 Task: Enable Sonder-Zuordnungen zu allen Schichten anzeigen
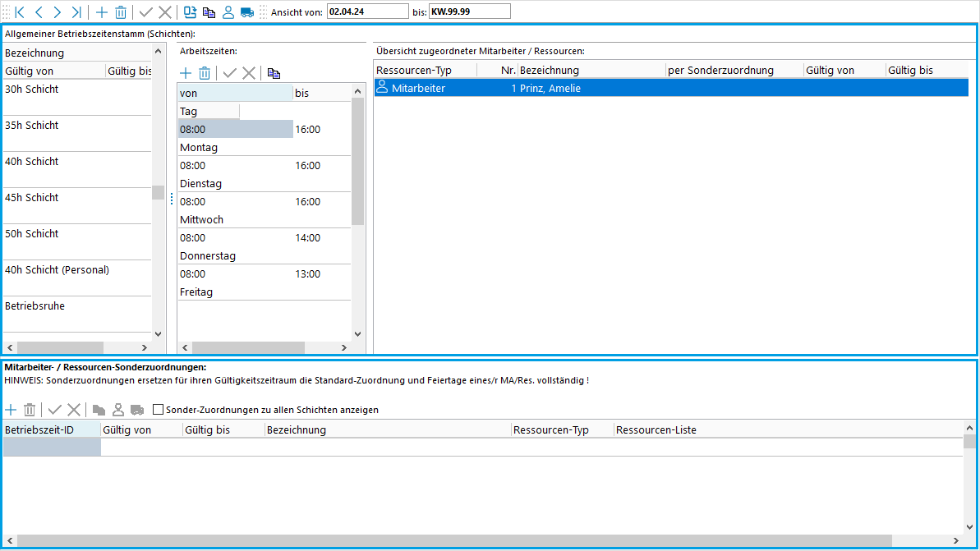click(159, 410)
